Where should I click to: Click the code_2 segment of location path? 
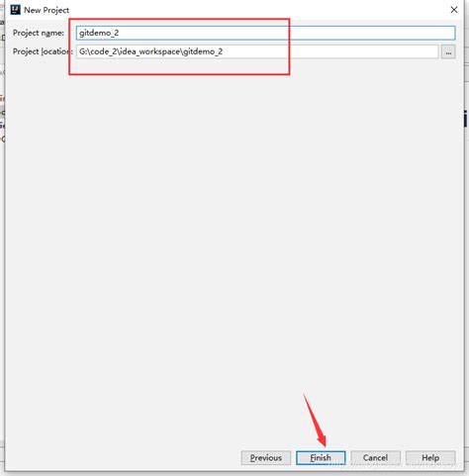[x=104, y=51]
